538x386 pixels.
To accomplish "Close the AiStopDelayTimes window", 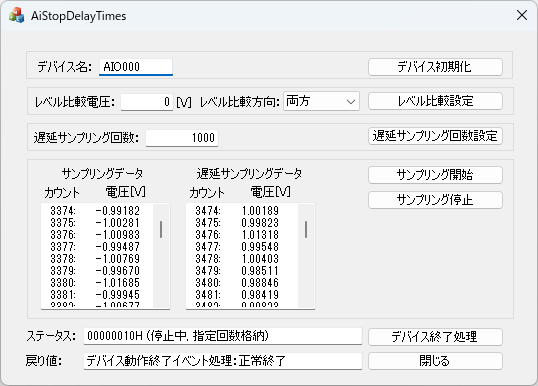I will [x=522, y=15].
